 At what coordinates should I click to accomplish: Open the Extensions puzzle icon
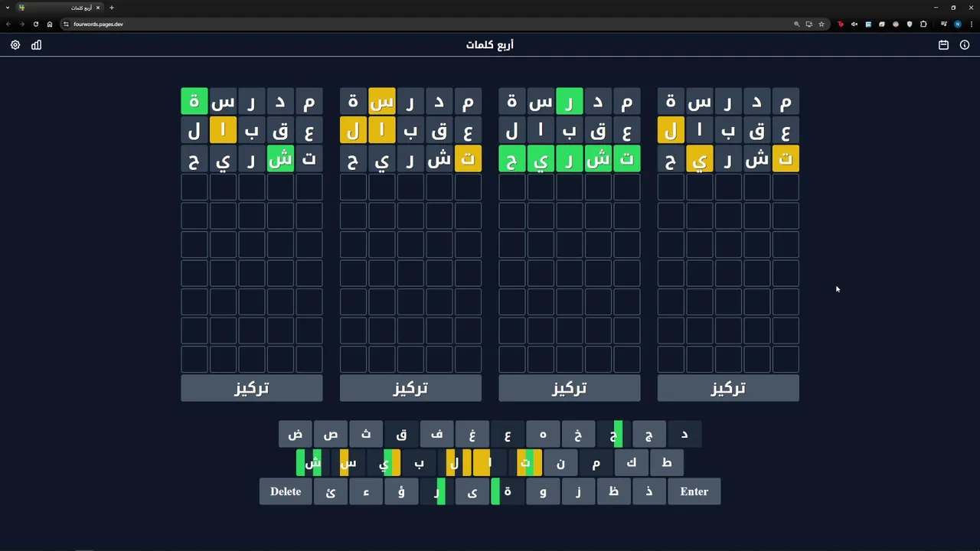click(x=923, y=24)
